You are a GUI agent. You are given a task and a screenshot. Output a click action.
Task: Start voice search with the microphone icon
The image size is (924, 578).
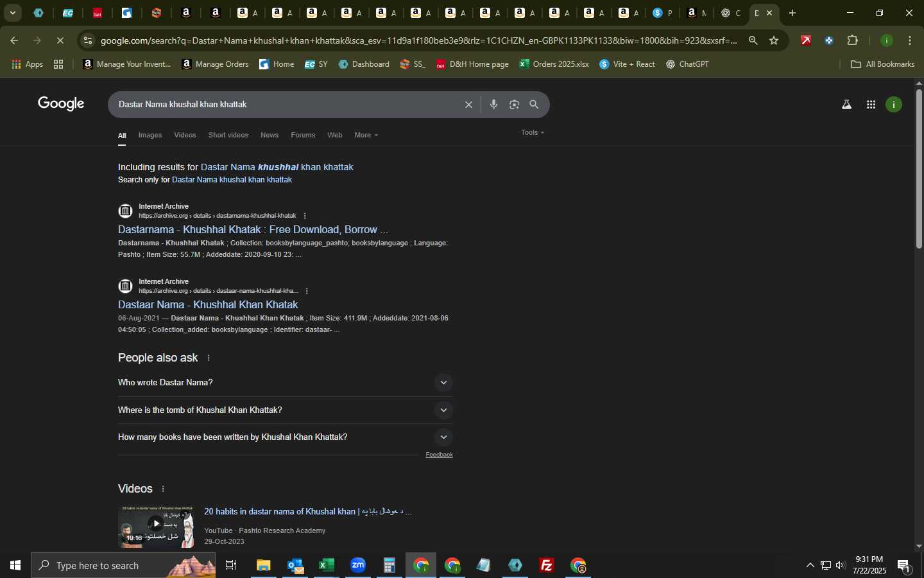click(493, 104)
